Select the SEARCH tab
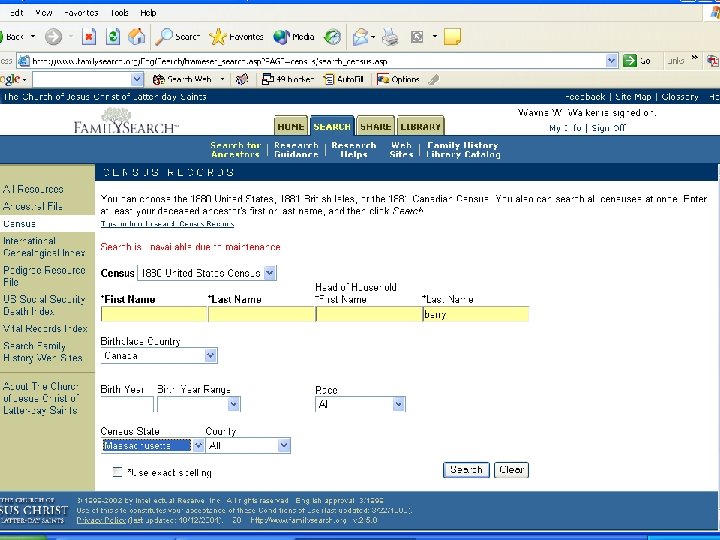Screen dimensions: 720x540 point(332,126)
